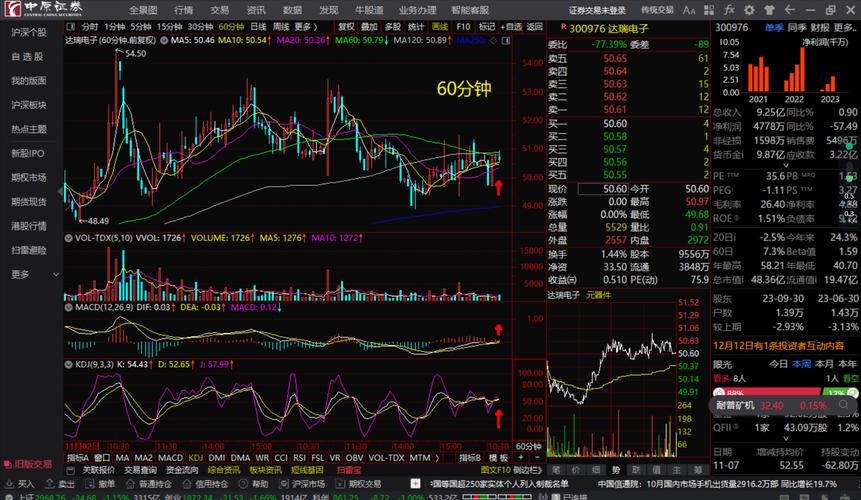
Task: Select 本月 tab in 眼光 panel
Action: (824, 364)
